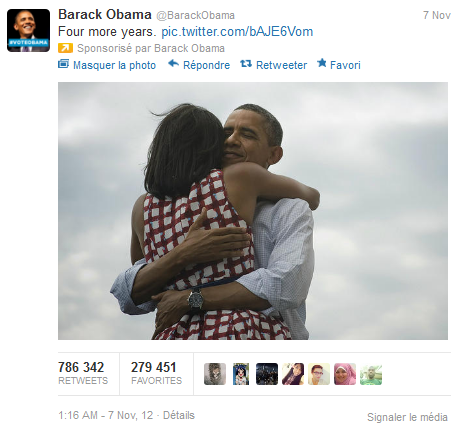View the 786 342 retweets list
This screenshot has width=457, height=429.
pyautogui.click(x=83, y=373)
